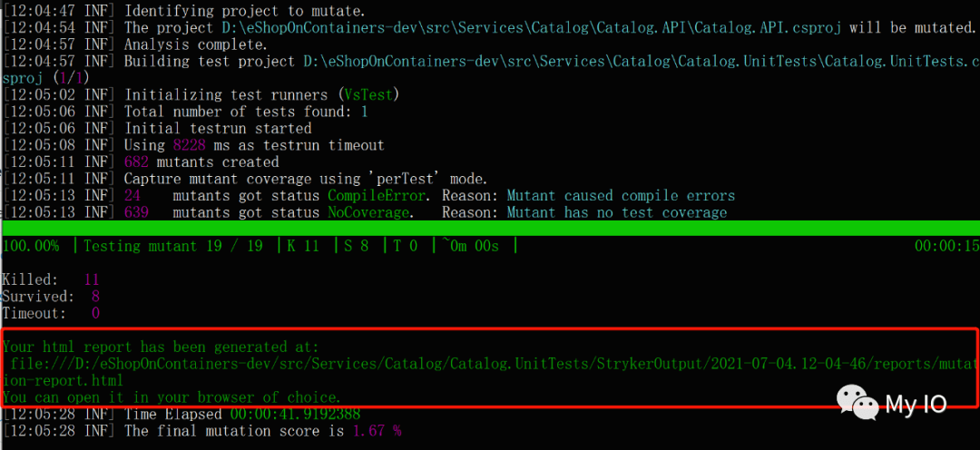980x450 pixels.
Task: Click the My IO watermark text
Action: (x=916, y=405)
